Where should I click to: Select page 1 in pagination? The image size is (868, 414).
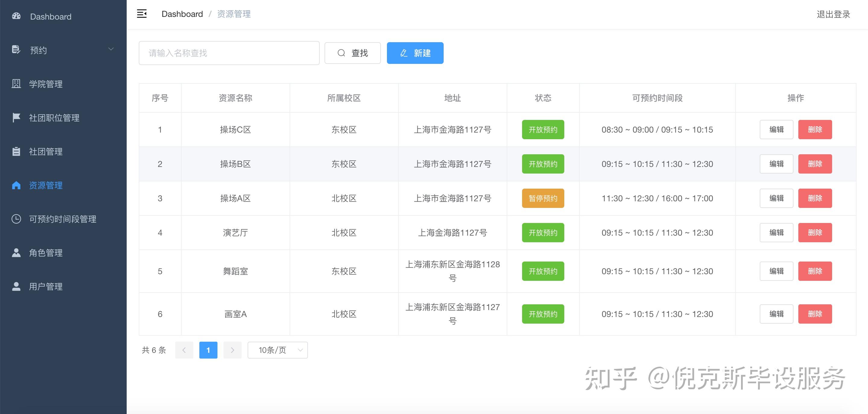[208, 350]
